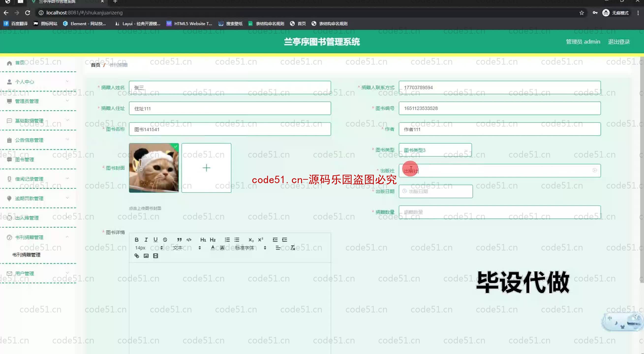Focus the 图书编号 input field
Screen dimensions: 644x354
click(x=500, y=108)
